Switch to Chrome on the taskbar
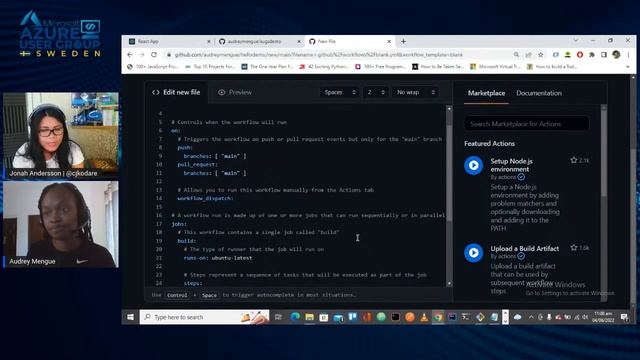The height and width of the screenshot is (360, 640). coord(438,317)
